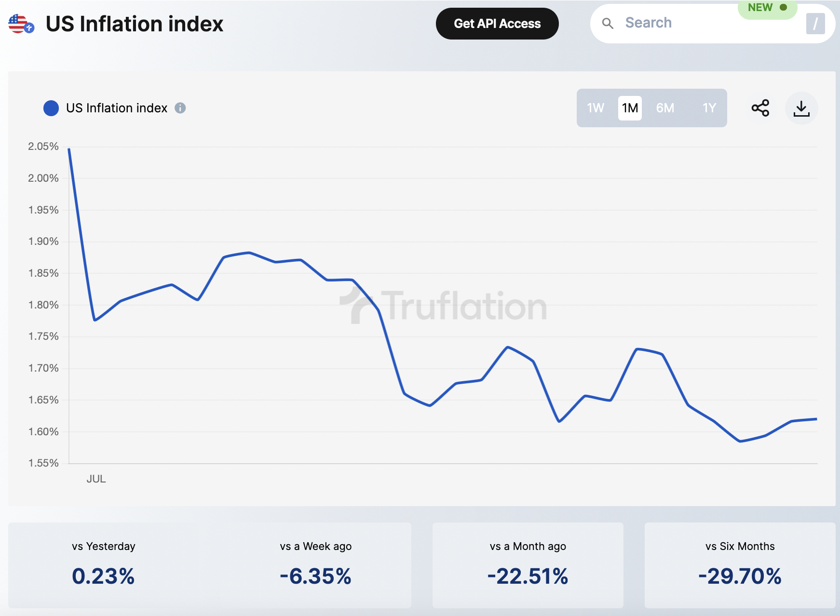Click the Truflation watermark logo
This screenshot has width=840, height=616.
coord(444,306)
